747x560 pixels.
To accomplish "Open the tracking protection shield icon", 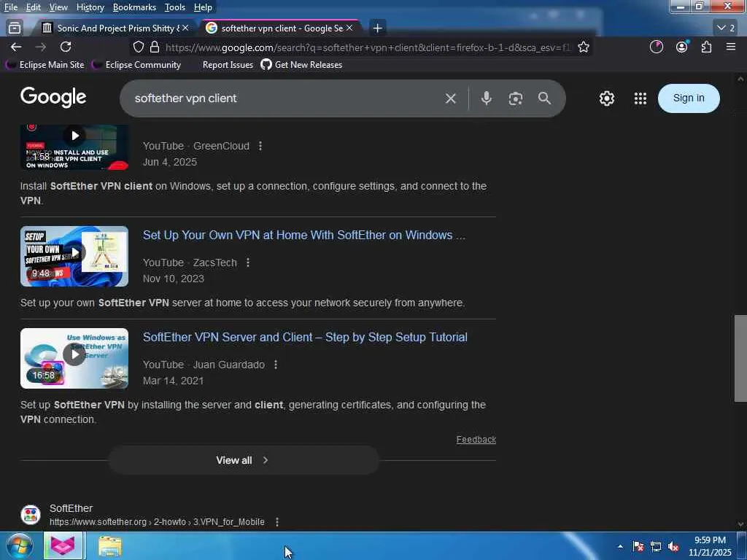I will tap(139, 47).
